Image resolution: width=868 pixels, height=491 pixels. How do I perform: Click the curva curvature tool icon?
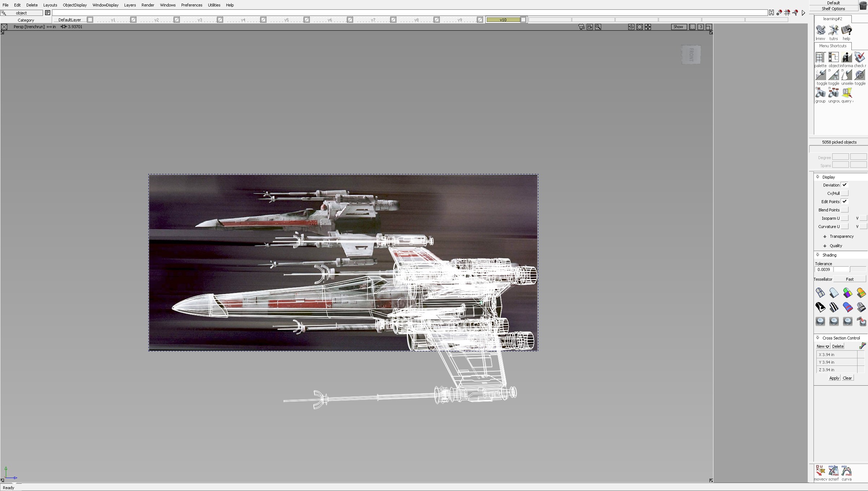click(x=846, y=471)
